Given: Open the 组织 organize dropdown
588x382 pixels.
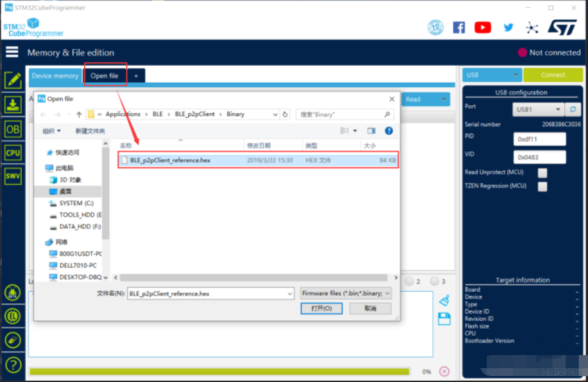Looking at the screenshot, I should pos(52,131).
